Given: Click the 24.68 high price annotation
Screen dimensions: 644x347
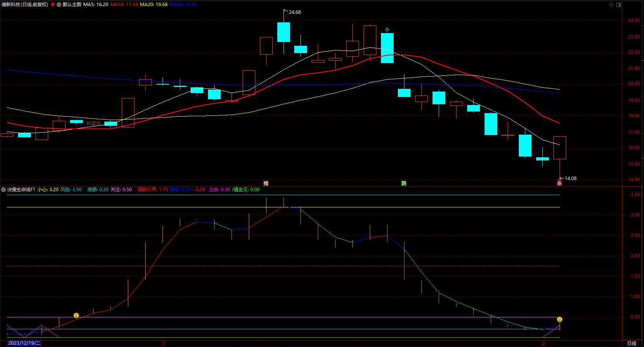Looking at the screenshot, I should tap(295, 12).
